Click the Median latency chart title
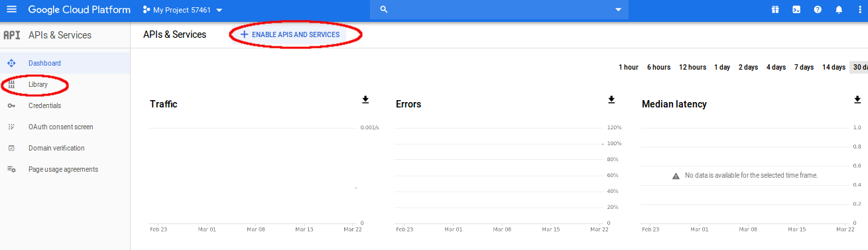The image size is (868, 250). 674,104
